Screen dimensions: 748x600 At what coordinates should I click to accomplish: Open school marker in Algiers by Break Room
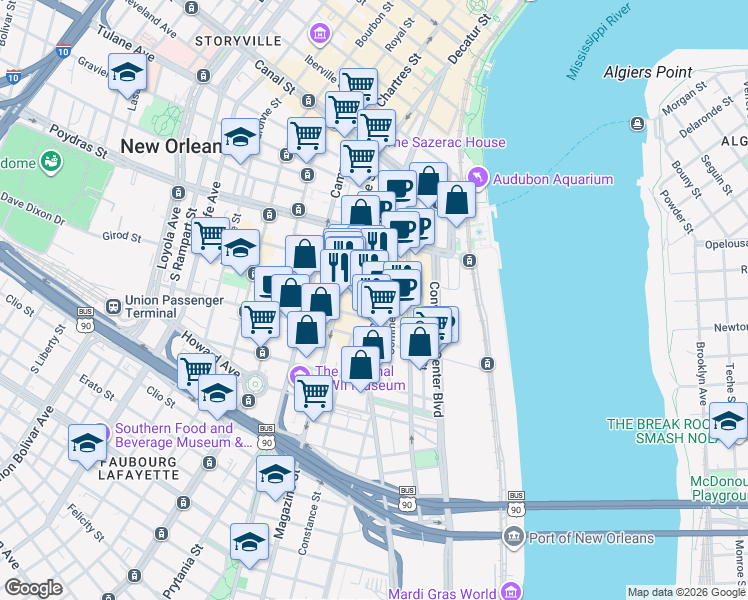[x=728, y=422]
